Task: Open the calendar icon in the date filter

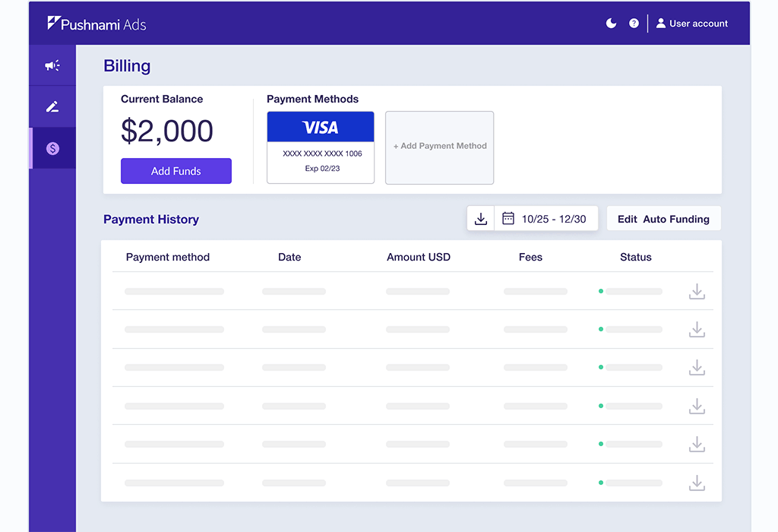Action: [x=509, y=218]
